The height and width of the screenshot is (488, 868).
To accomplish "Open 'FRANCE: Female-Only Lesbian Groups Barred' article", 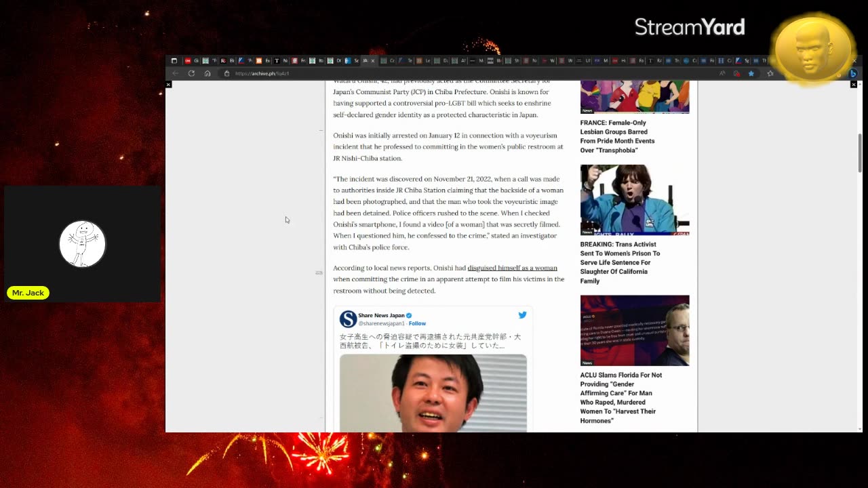I will (x=617, y=136).
